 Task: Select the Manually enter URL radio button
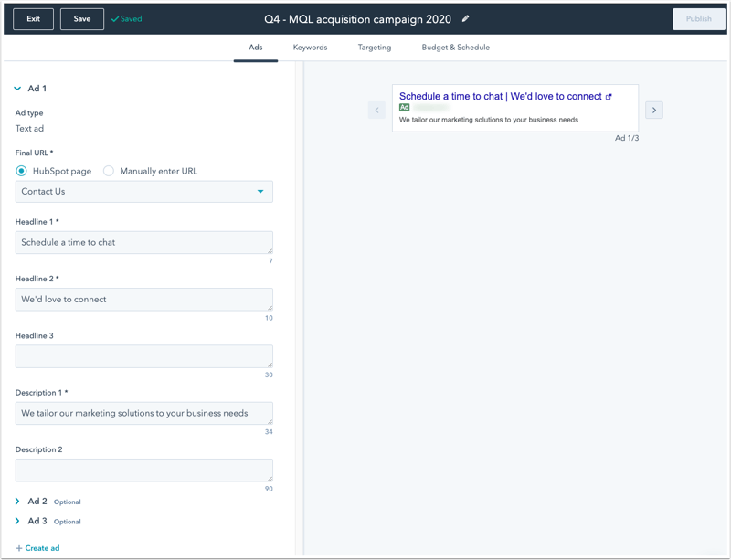(x=109, y=171)
